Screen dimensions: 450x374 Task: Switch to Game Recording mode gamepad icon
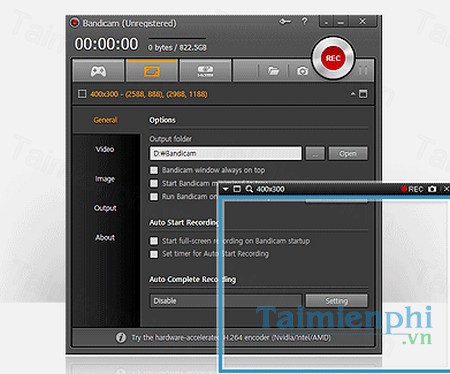pyautogui.click(x=98, y=71)
